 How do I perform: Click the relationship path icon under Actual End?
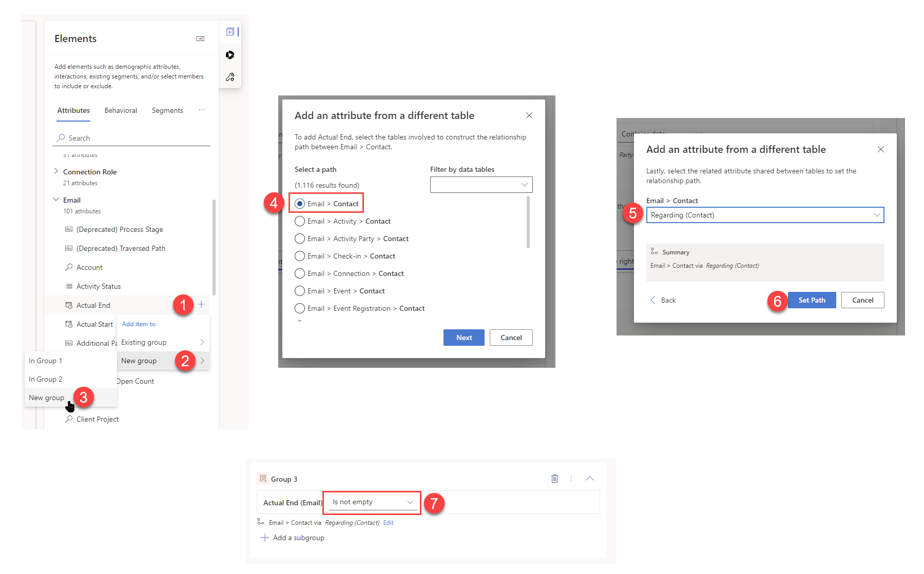(x=261, y=522)
